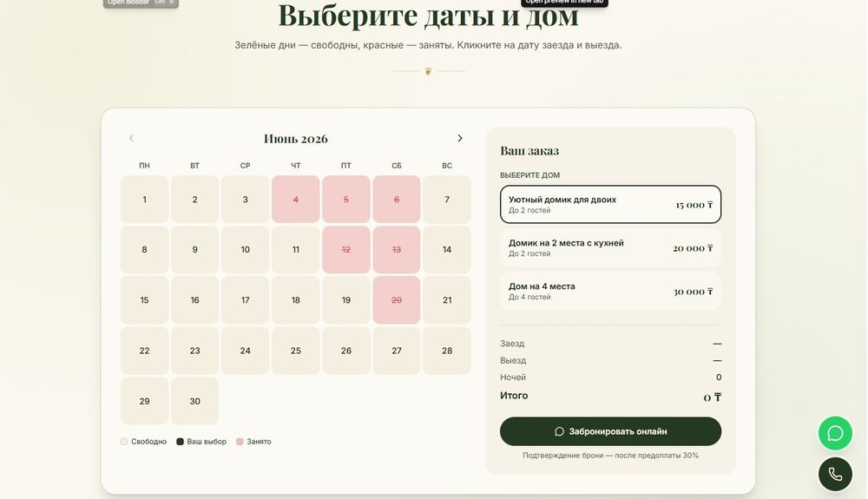Click the СБ weekday header
868x499 pixels.
click(397, 166)
